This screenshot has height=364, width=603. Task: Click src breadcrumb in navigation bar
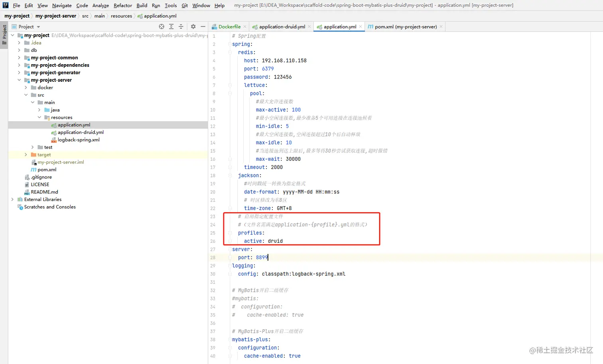(x=85, y=16)
